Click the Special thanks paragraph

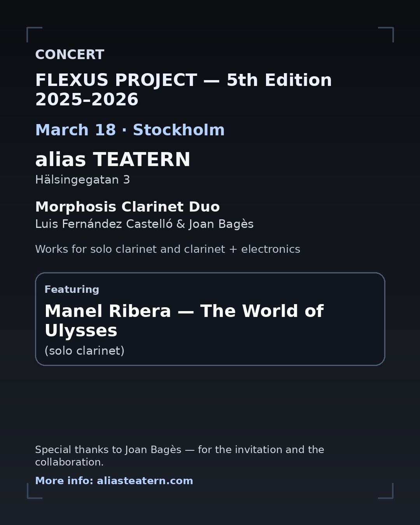180,456
